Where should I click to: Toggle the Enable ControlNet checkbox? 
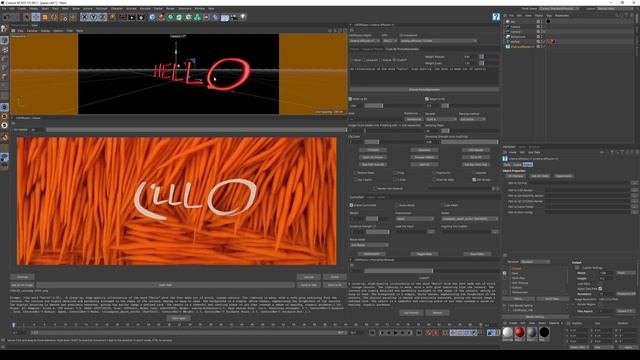(x=351, y=205)
